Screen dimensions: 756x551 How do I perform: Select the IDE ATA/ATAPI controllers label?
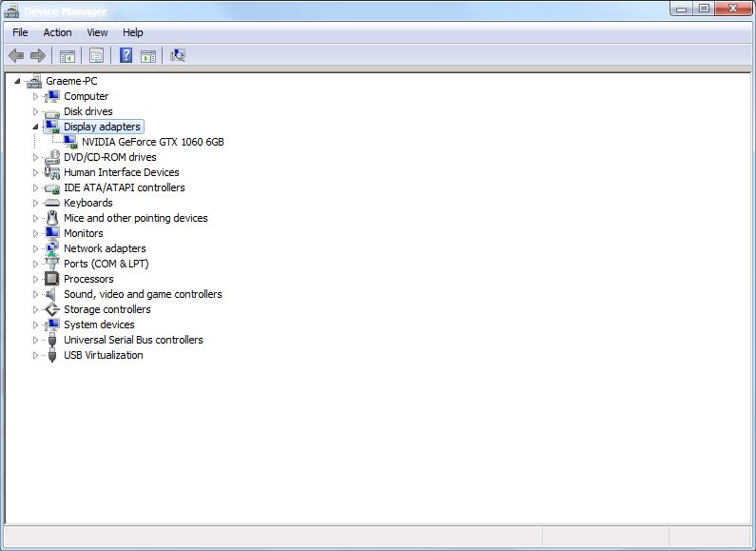tap(125, 187)
